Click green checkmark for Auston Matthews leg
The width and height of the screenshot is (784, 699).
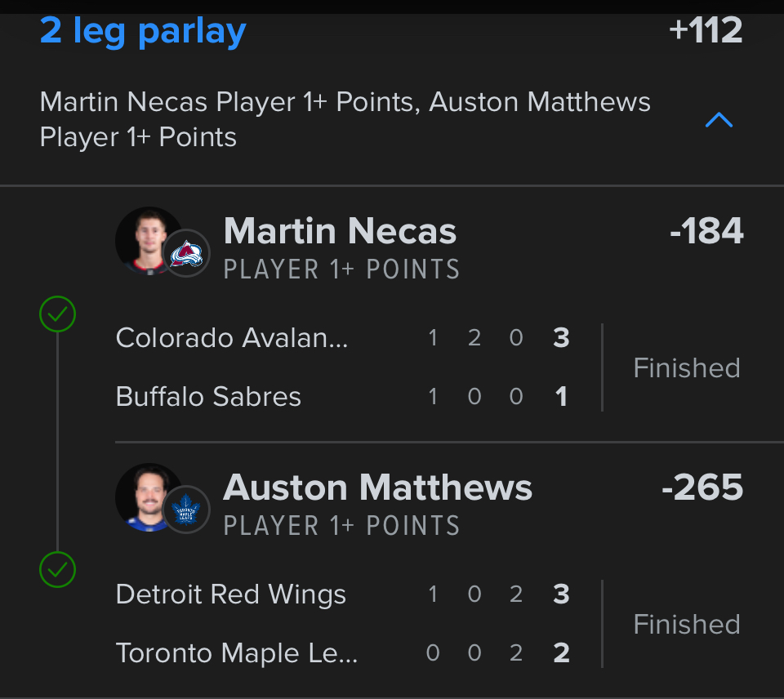(x=58, y=570)
